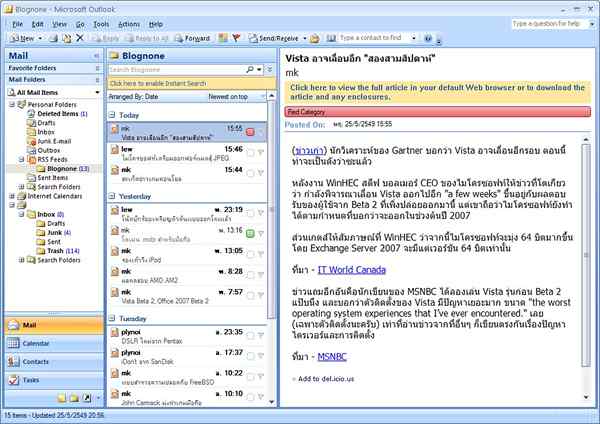Open the Notes icon in navigation pane bottom
Viewport: 600px width, 424px height.
tap(62, 398)
